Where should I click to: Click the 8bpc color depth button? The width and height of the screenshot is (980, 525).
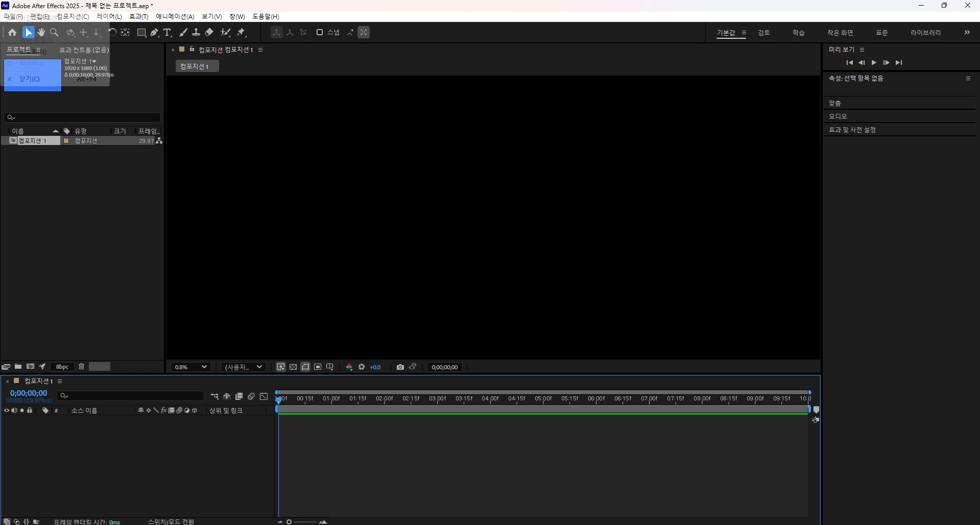(62, 367)
